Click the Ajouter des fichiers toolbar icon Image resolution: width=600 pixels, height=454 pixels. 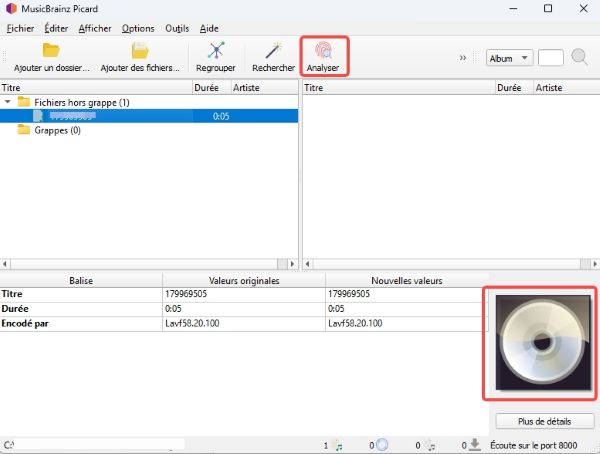140,50
